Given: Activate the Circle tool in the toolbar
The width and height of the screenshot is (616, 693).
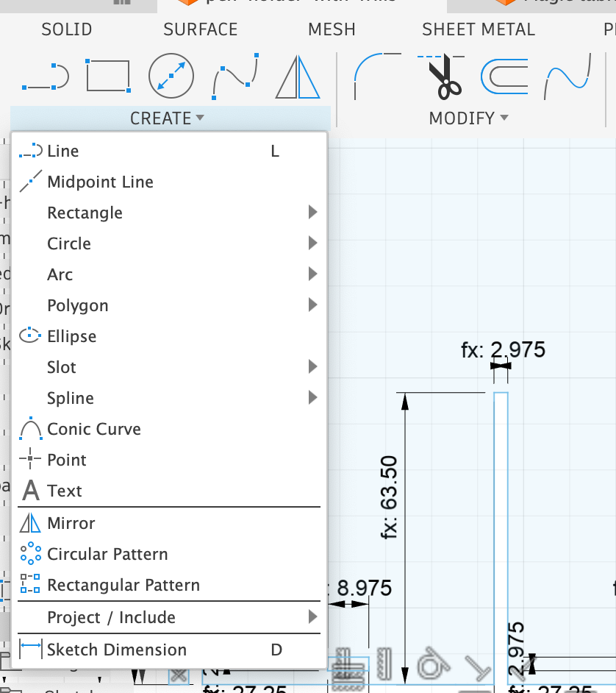Looking at the screenshot, I should coord(171,76).
